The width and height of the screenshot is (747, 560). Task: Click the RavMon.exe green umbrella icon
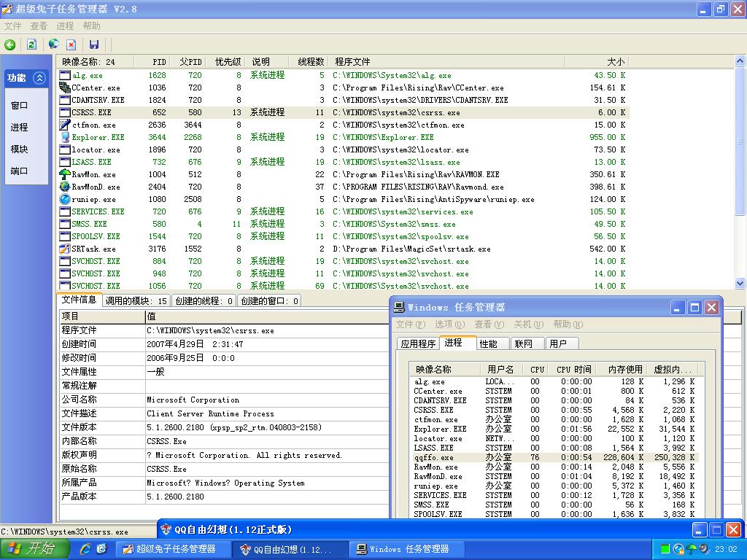(x=64, y=174)
